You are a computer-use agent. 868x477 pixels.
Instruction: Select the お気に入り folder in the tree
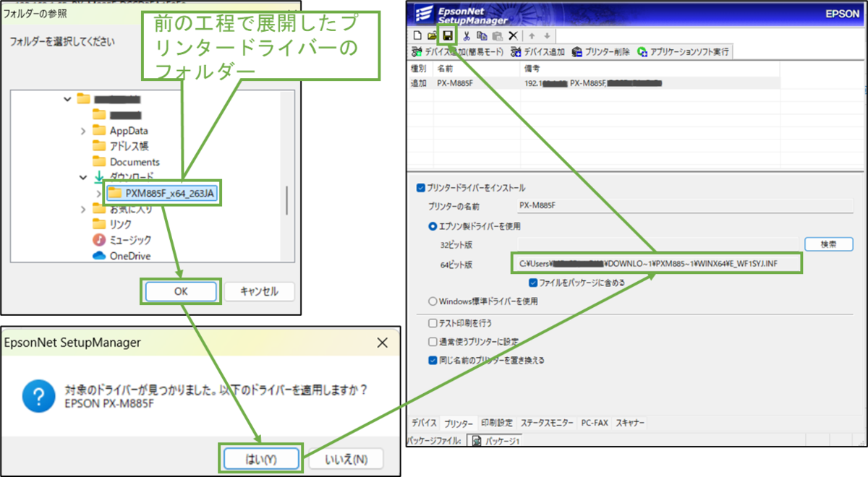coord(122,209)
